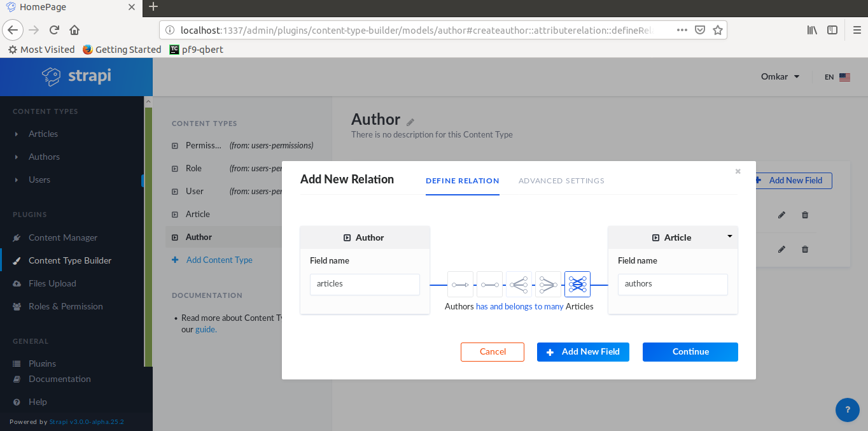Click the Strapi logo
868x431 pixels.
(76, 76)
